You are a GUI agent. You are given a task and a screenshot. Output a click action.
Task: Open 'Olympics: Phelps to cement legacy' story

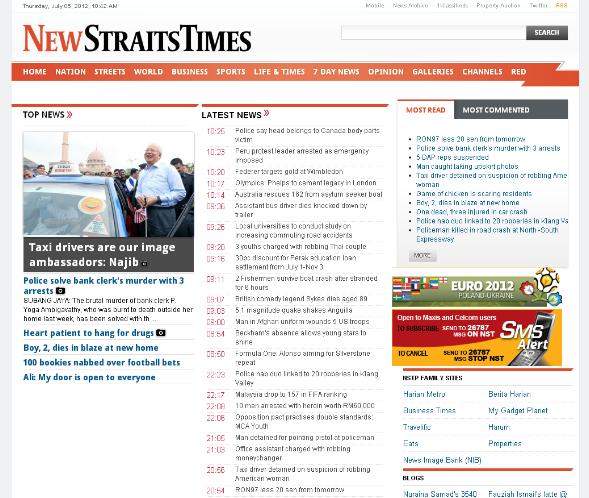pyautogui.click(x=305, y=183)
